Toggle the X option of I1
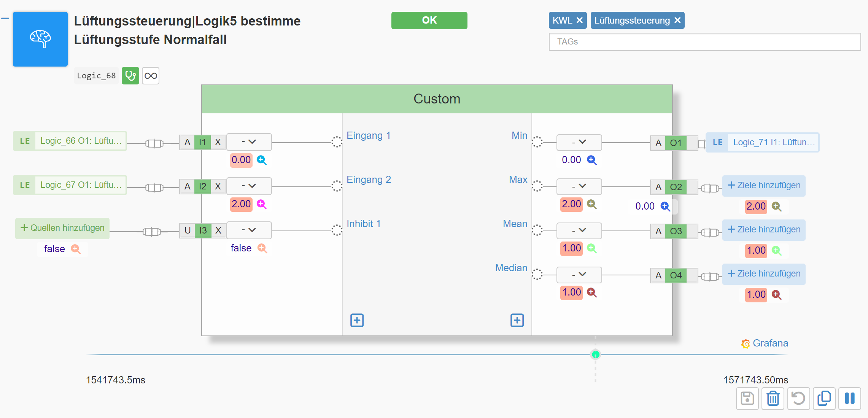 tap(218, 143)
